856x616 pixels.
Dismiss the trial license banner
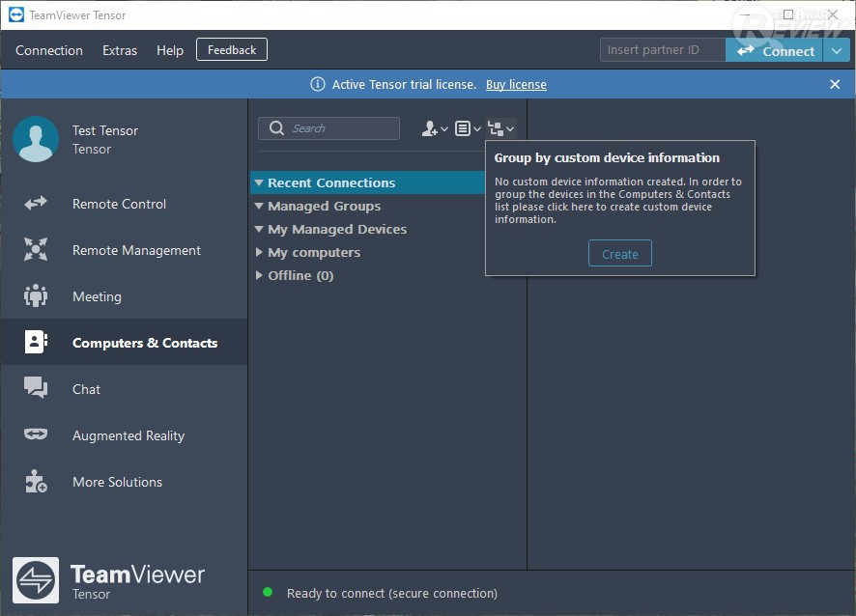835,85
